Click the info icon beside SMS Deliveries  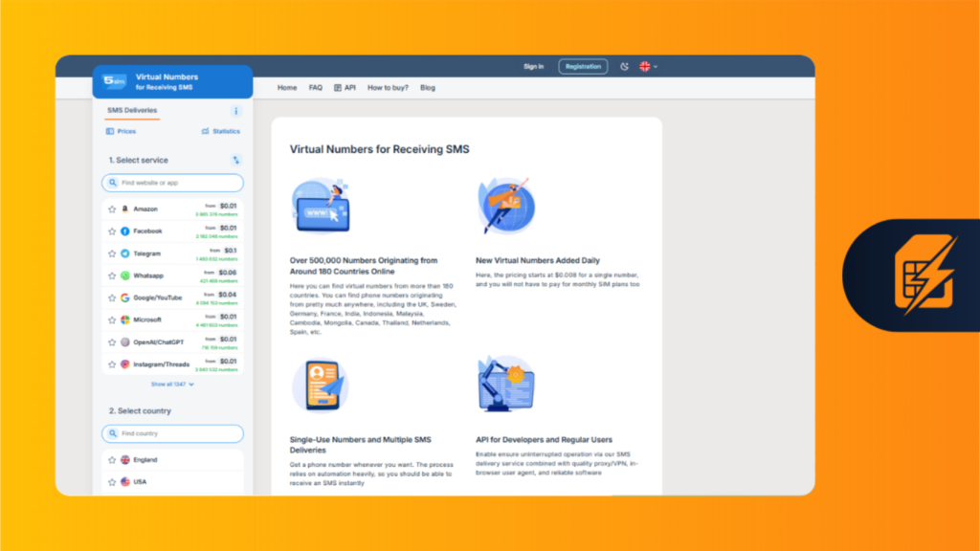pyautogui.click(x=236, y=111)
